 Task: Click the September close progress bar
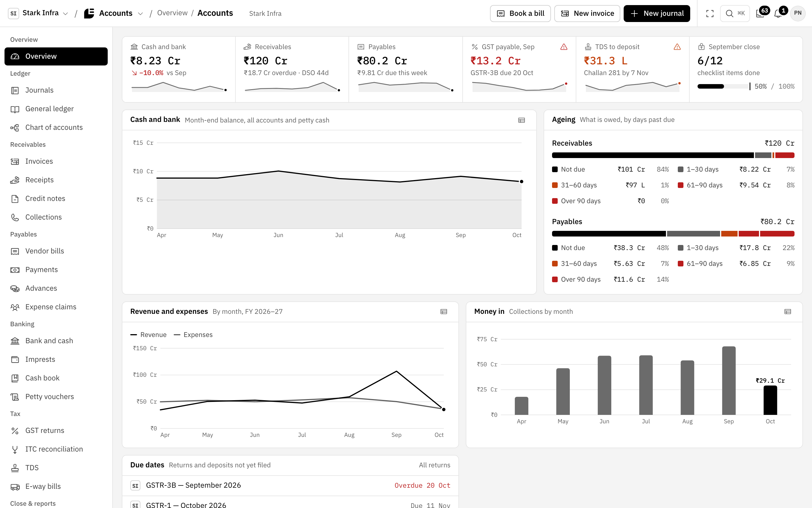pos(723,86)
